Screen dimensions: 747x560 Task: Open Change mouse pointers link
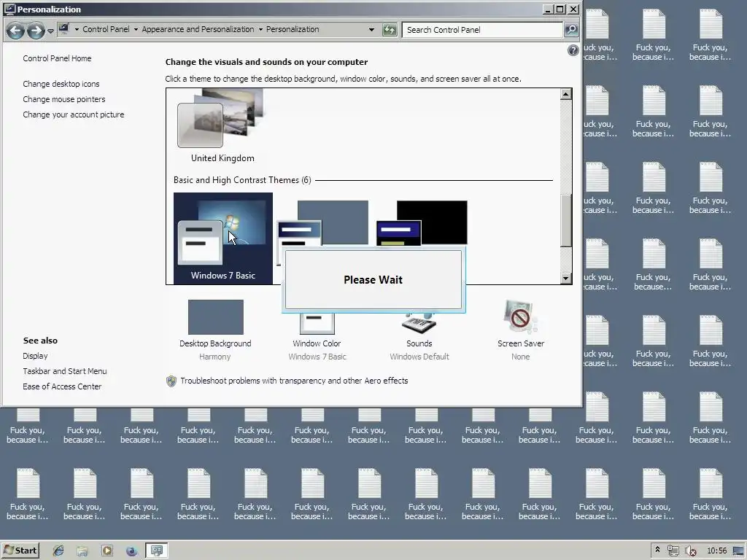pyautogui.click(x=64, y=99)
